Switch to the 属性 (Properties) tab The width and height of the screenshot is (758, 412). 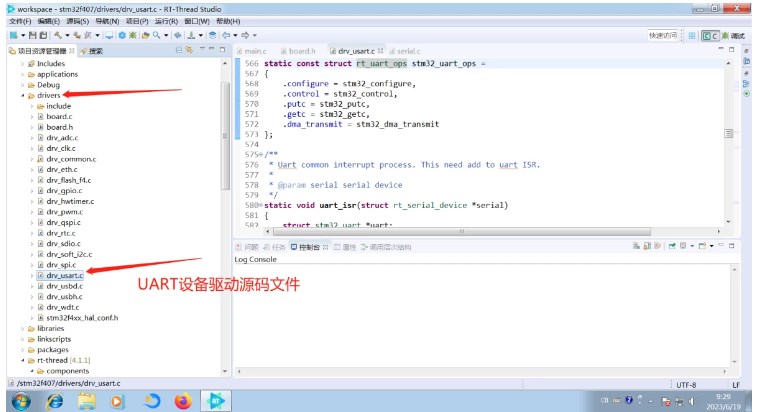click(345, 247)
